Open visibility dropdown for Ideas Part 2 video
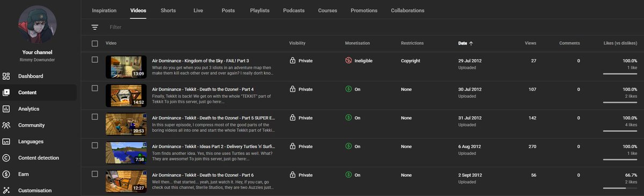This screenshot has height=196, width=644. (301, 146)
